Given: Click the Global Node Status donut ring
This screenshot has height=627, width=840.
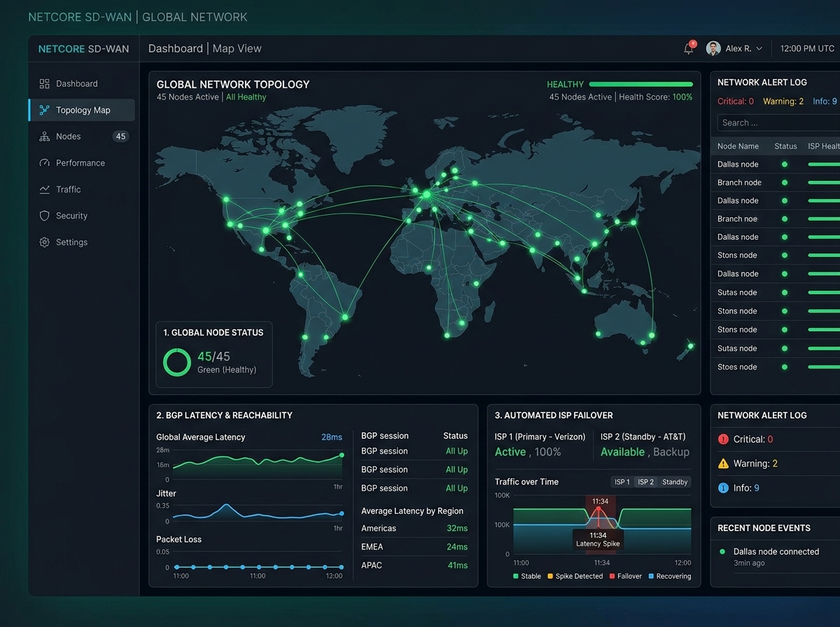Looking at the screenshot, I should 177,362.
